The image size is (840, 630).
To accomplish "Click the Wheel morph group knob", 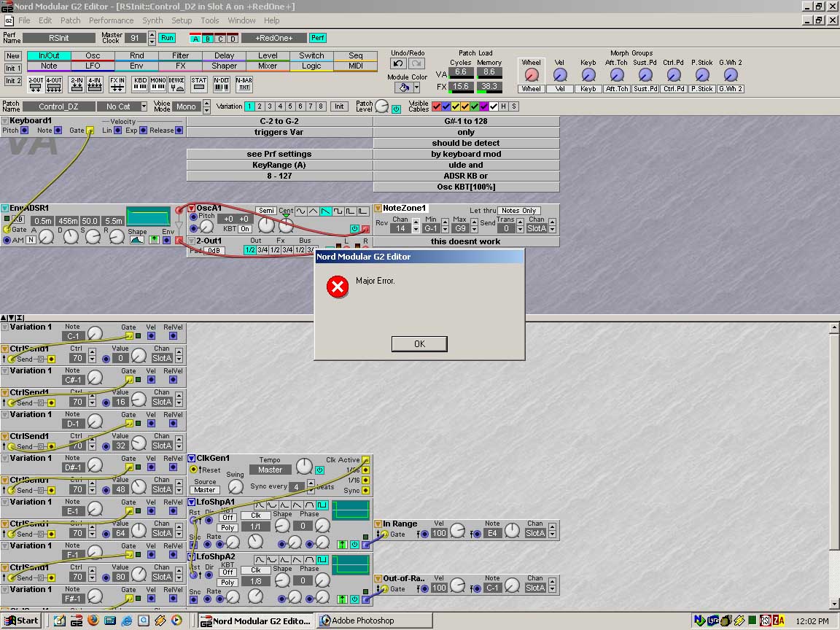I will click(x=532, y=75).
